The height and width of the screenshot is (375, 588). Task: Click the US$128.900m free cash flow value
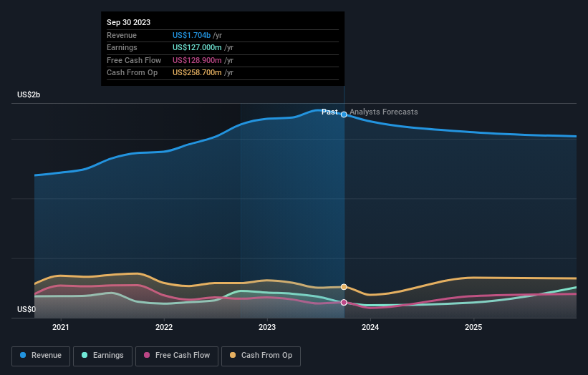tap(197, 60)
